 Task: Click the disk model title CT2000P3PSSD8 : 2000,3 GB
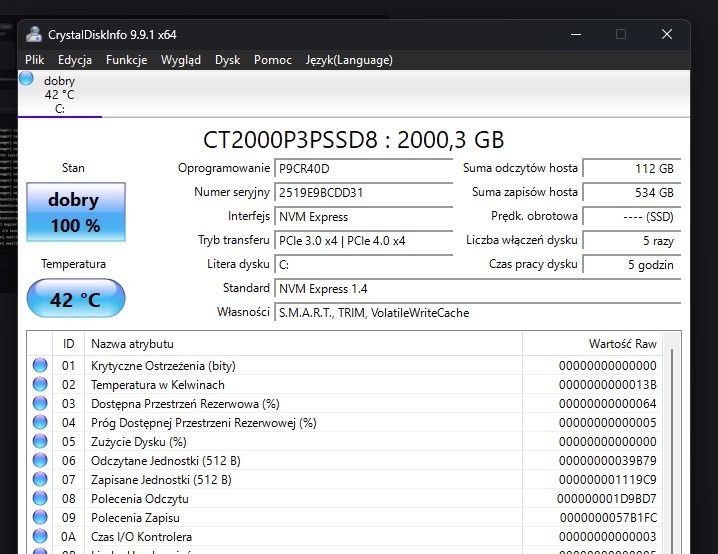point(354,140)
